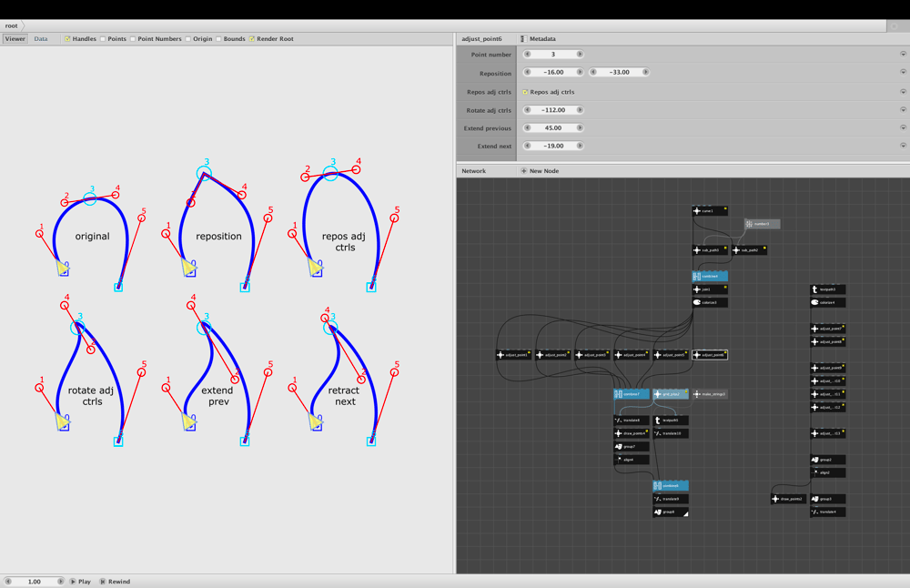Select the colorize4 node
The height and width of the screenshot is (588, 910).
[x=828, y=302]
